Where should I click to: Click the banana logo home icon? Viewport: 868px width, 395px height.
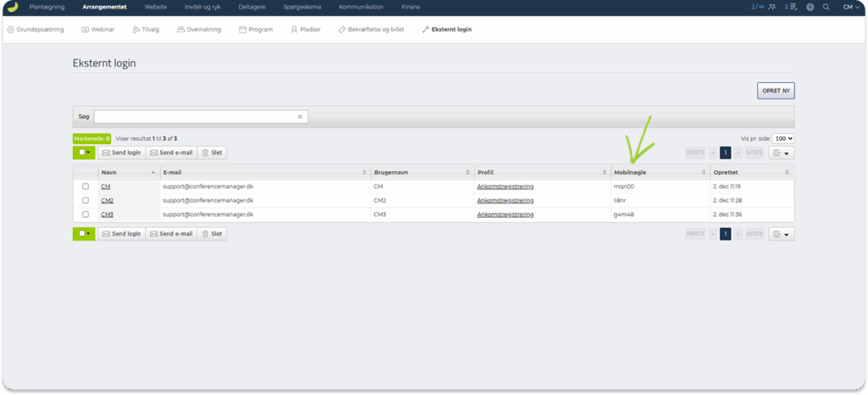pyautogui.click(x=13, y=7)
